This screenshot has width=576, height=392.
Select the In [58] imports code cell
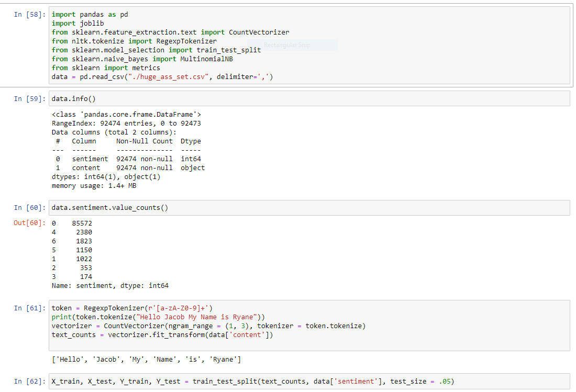point(309,46)
